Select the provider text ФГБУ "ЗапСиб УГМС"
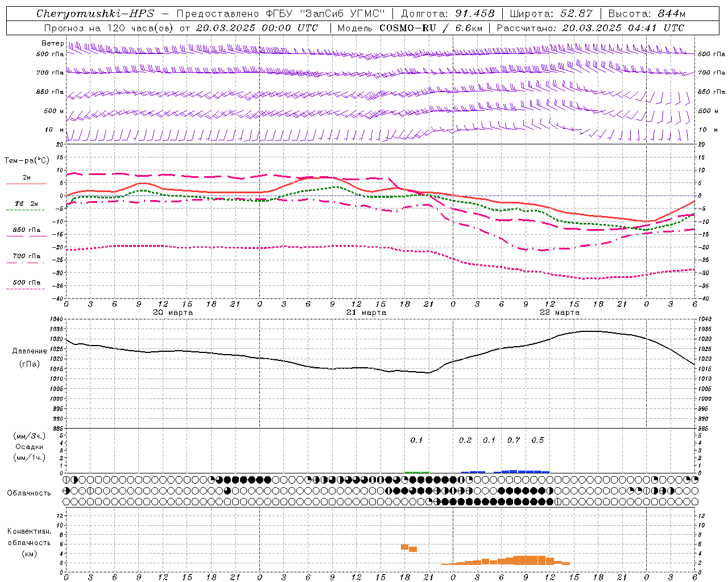The image size is (728, 582). pyautogui.click(x=325, y=14)
